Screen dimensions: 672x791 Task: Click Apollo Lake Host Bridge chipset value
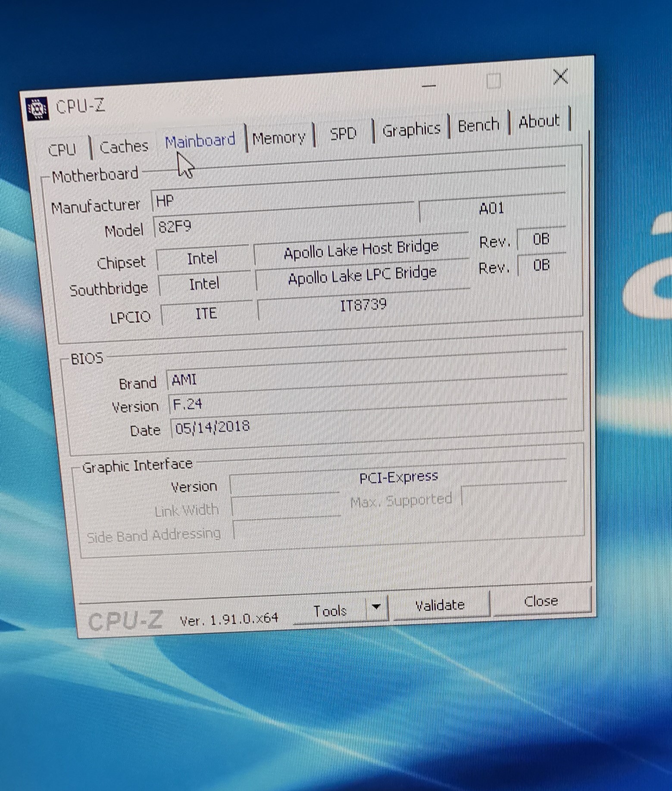point(361,249)
